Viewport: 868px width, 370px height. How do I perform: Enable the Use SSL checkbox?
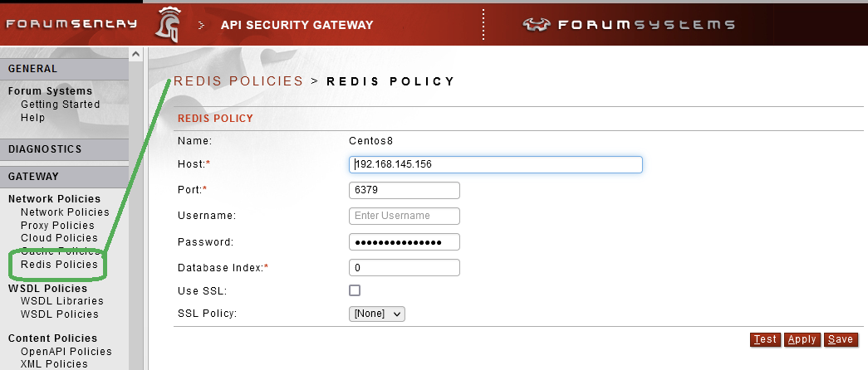point(355,290)
